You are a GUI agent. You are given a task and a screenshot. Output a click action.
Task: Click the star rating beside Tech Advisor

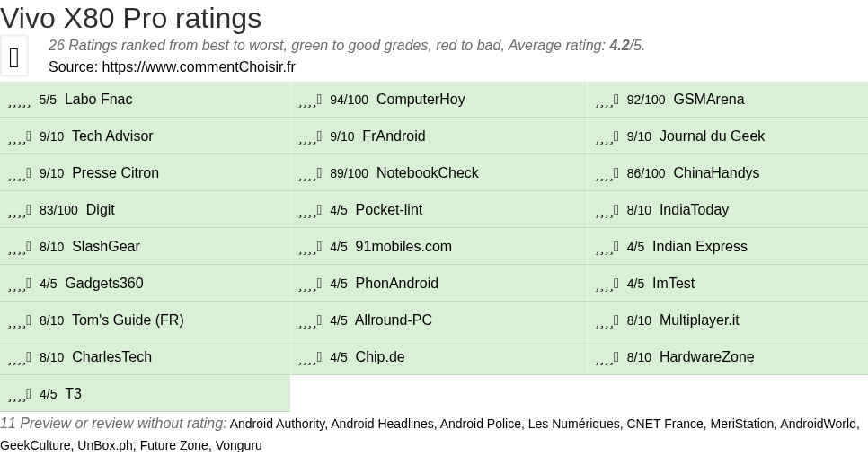point(20,137)
